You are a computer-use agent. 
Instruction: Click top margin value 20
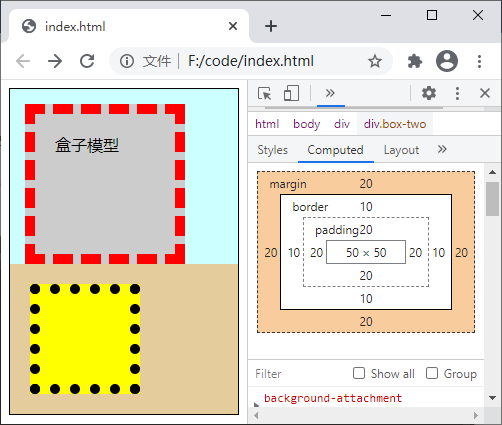pos(366,184)
